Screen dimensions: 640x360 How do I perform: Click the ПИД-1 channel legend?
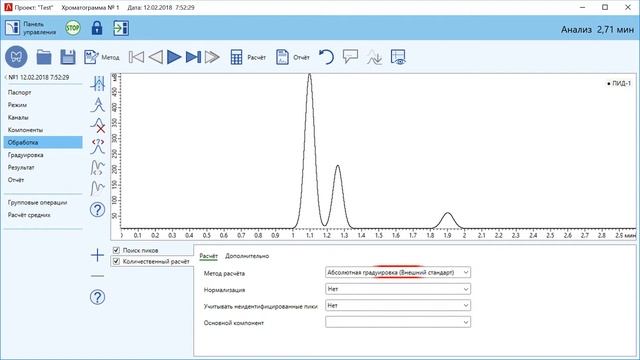coord(619,83)
